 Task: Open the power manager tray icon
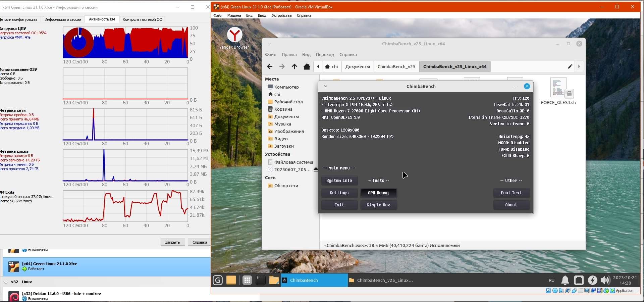[x=592, y=280]
